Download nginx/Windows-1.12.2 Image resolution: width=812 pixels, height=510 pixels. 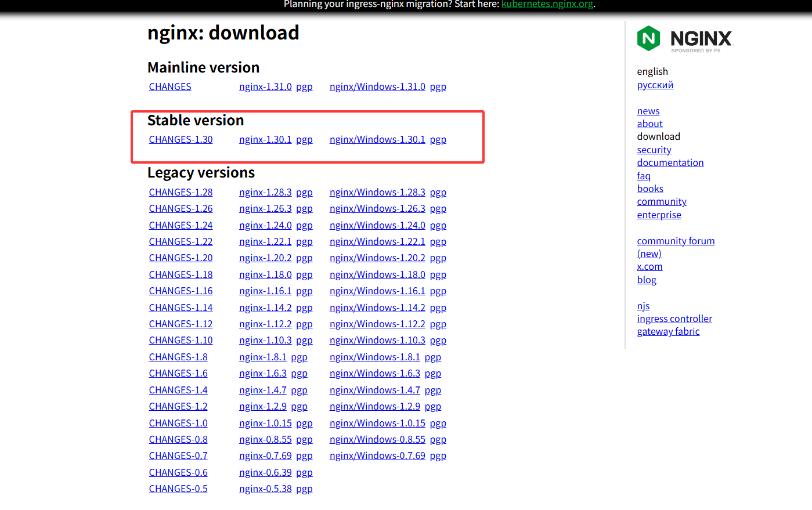point(377,324)
